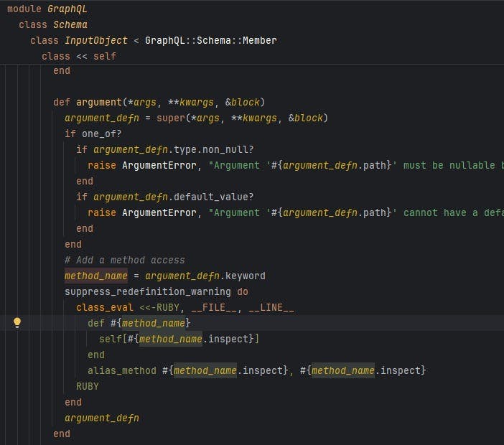Click 'class_eval' method call

coord(105,307)
